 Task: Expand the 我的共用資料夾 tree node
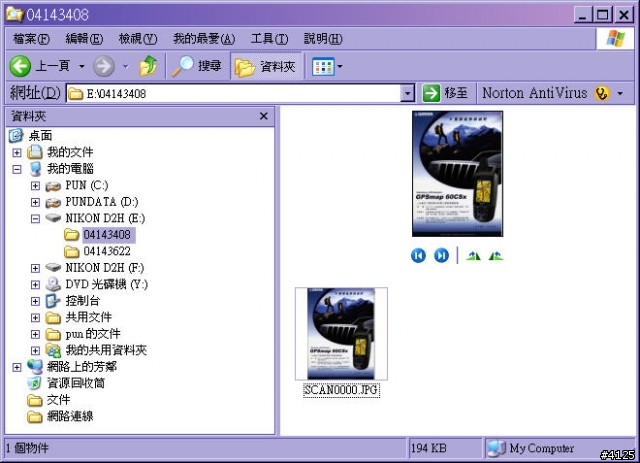pyautogui.click(x=36, y=350)
